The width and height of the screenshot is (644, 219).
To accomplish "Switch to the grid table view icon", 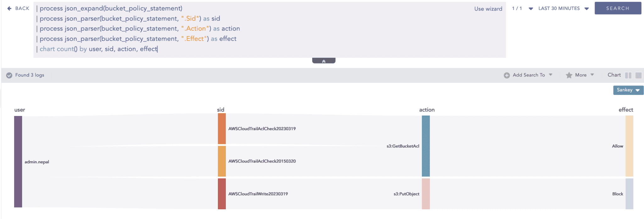I will 638,75.
